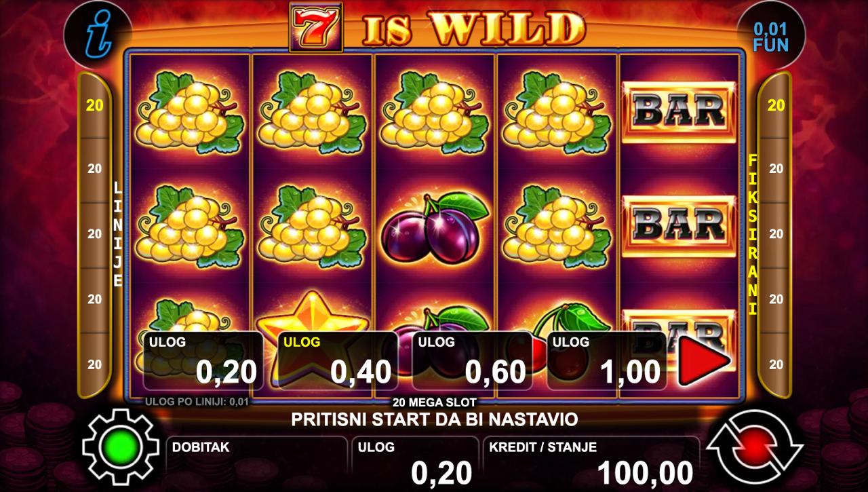Start spin with the circular arrows button
The height and width of the screenshot is (492, 868).
tap(754, 448)
